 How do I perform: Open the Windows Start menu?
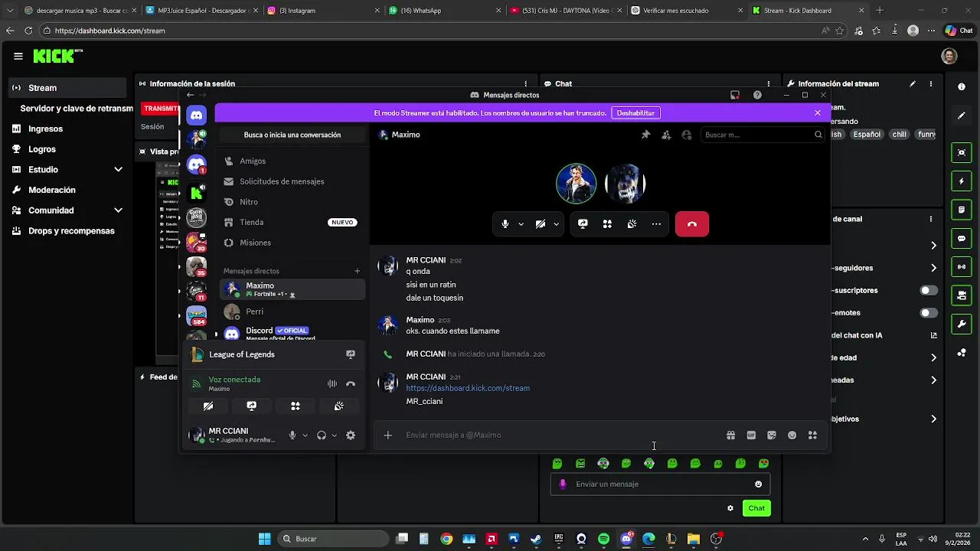pos(264,539)
